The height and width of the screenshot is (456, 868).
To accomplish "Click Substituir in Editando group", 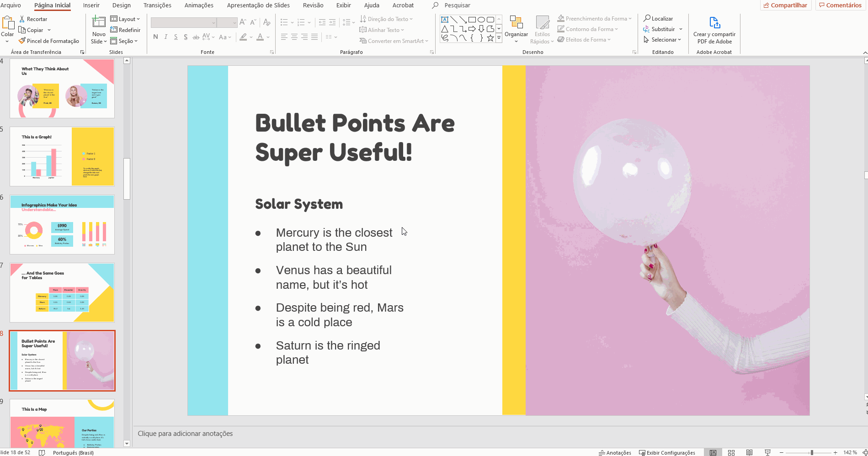I will (663, 29).
